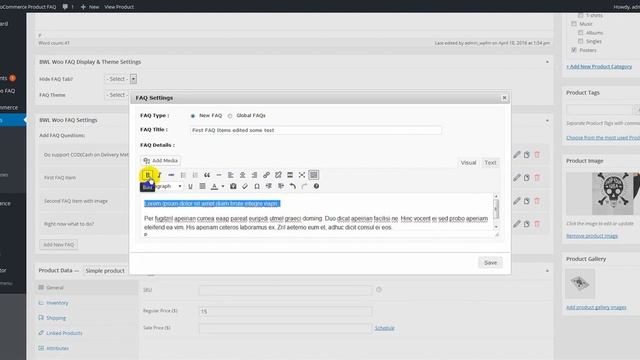
Task: Collapse the BWL Woo FAQ Settings panel
Action: tap(547, 120)
